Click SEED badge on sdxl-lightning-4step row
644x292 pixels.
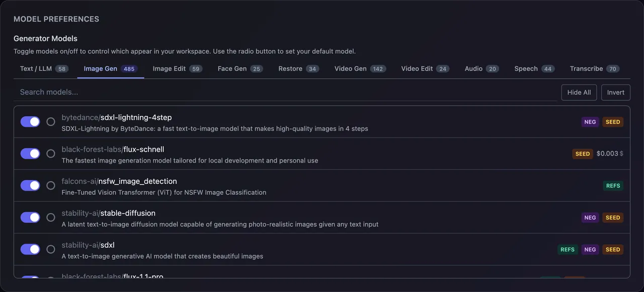pyautogui.click(x=613, y=122)
